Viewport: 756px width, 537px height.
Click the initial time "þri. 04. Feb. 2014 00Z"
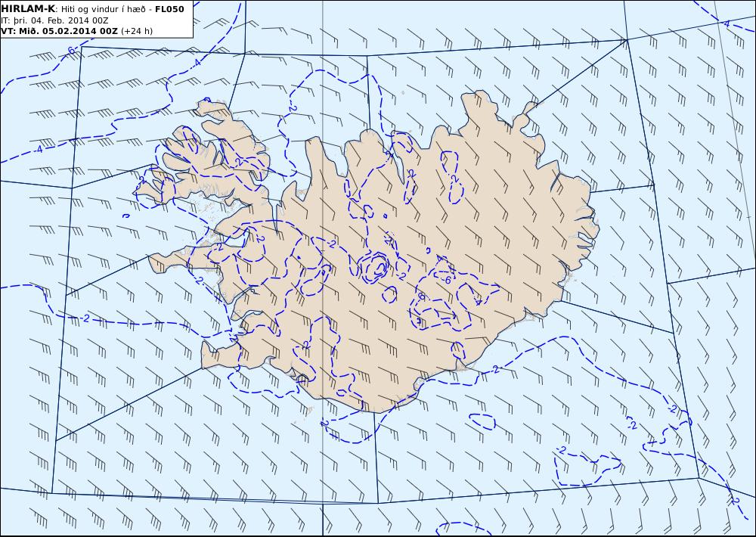(x=60, y=20)
